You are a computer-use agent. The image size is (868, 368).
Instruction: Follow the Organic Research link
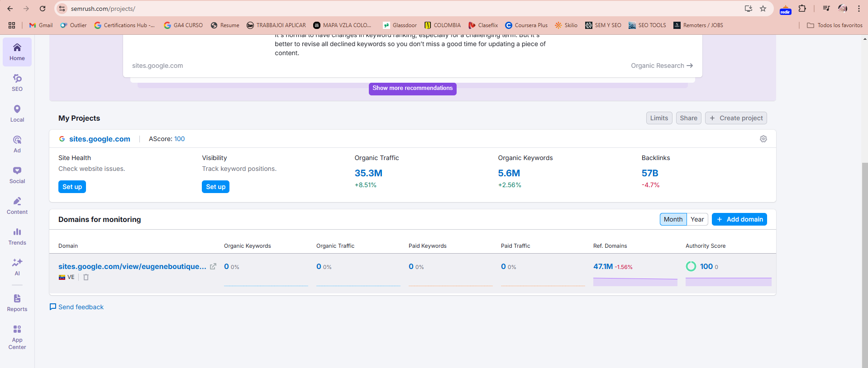662,66
